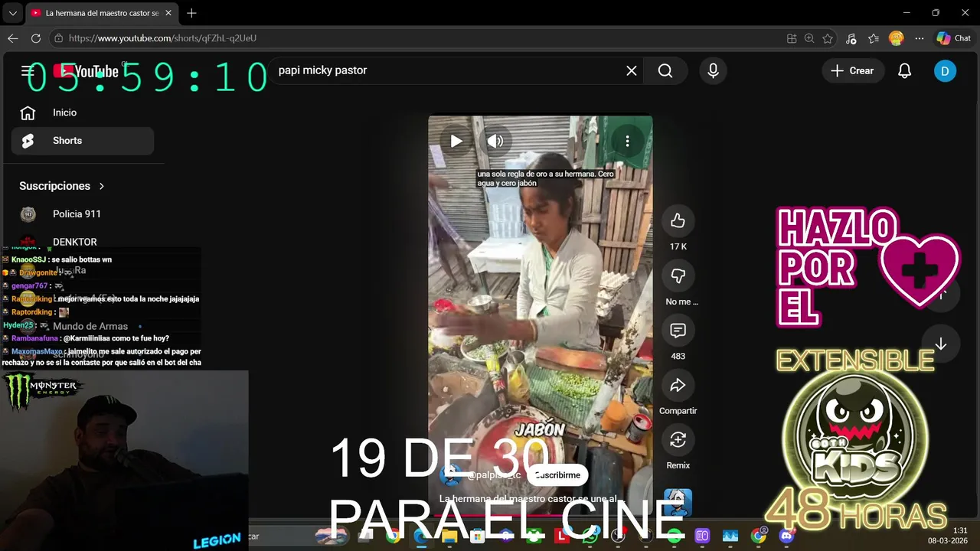The width and height of the screenshot is (980, 551).
Task: Open the favorites list icon
Action: (x=874, y=38)
